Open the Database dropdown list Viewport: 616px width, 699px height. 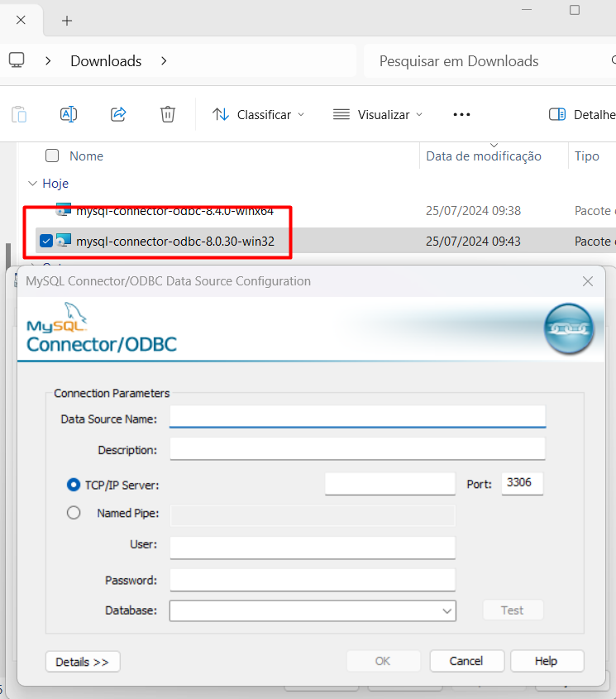[x=313, y=610]
